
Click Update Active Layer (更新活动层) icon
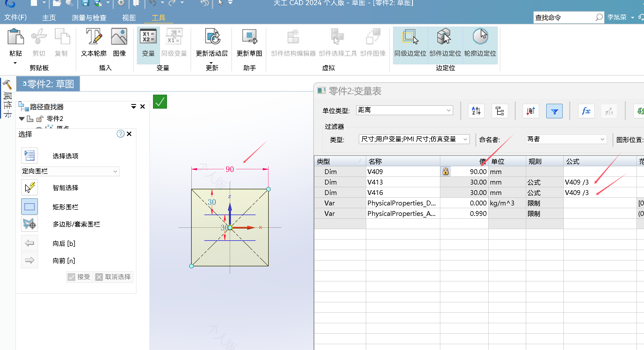(212, 36)
